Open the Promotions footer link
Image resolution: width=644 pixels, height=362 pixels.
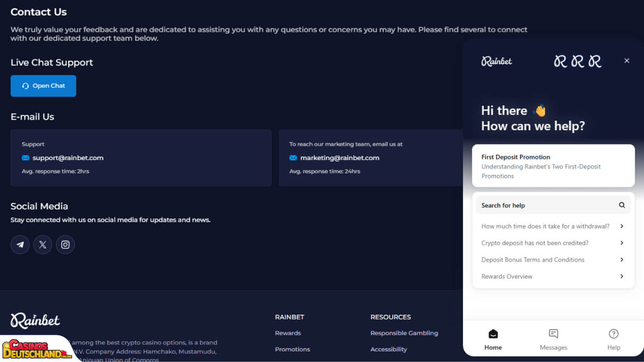[x=293, y=349]
